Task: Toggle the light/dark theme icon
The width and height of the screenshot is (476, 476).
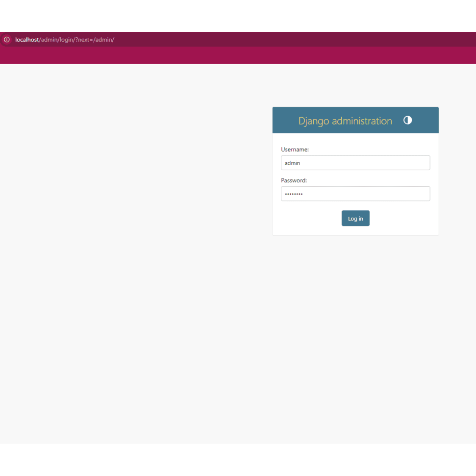Action: 407,120
